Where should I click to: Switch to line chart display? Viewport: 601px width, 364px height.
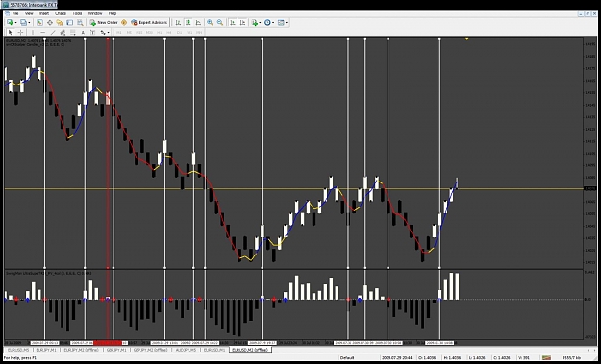198,23
